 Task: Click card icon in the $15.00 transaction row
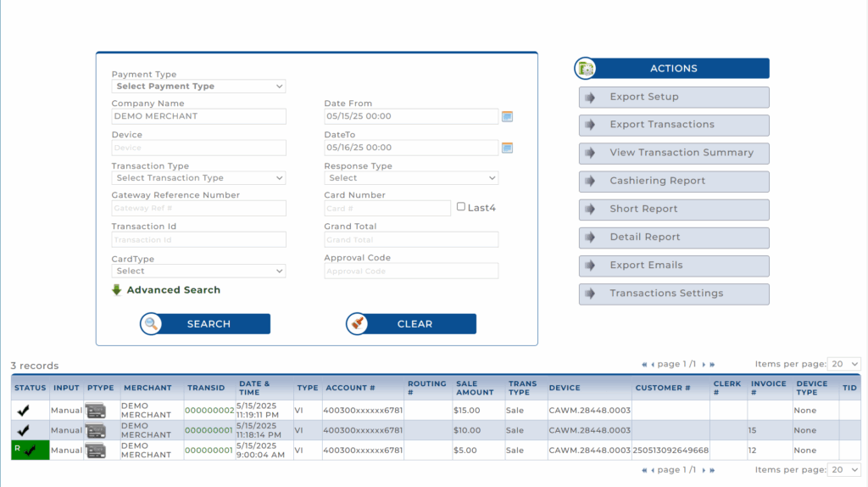pos(95,411)
